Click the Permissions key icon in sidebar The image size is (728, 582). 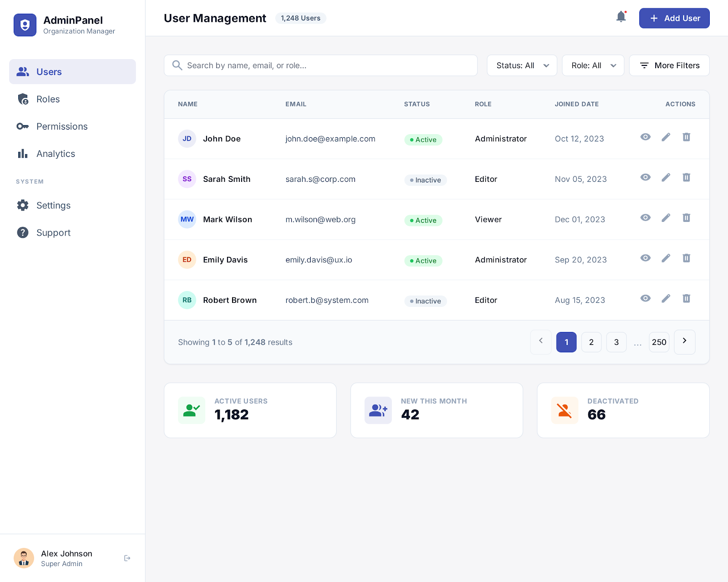[23, 126]
